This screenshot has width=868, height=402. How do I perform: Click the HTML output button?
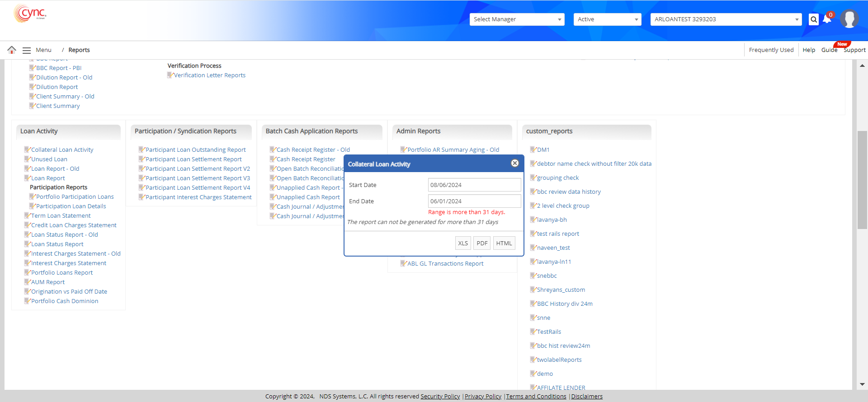[x=504, y=243]
